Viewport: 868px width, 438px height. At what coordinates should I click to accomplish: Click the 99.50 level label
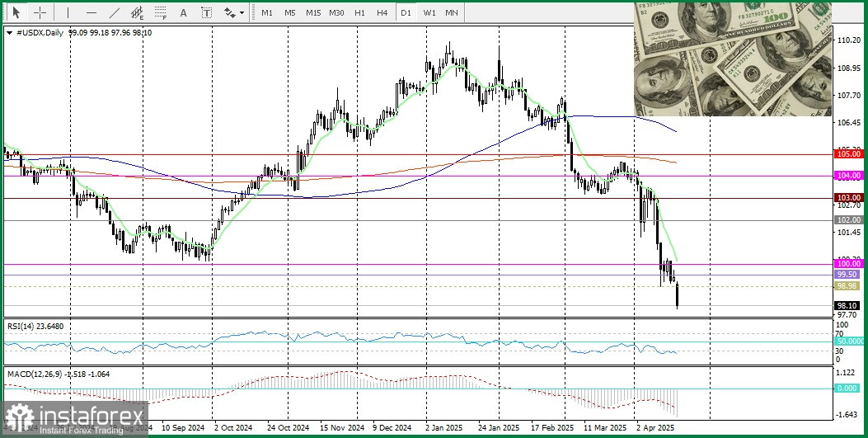(x=847, y=275)
